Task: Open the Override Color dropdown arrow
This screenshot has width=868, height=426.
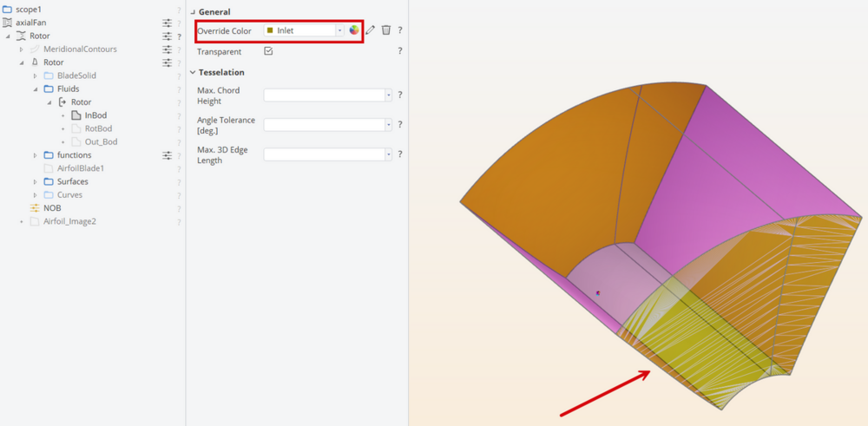Action: pos(339,30)
